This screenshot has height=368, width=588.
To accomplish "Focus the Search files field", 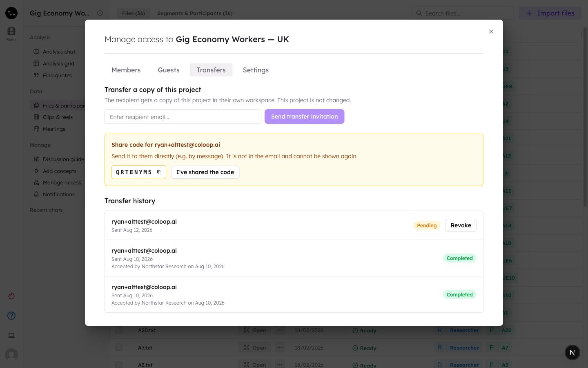I will 463,13.
